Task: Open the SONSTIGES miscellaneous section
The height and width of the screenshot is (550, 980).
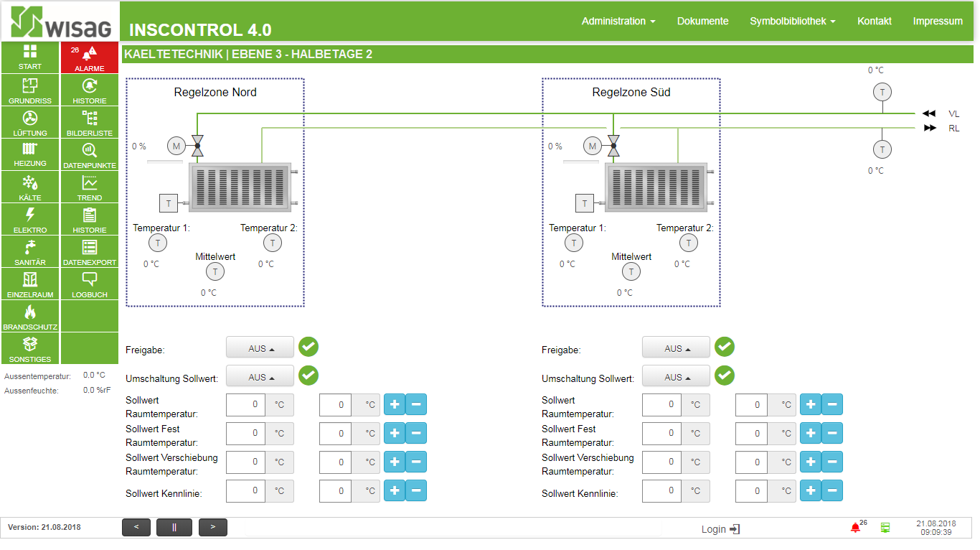Action: pos(30,349)
